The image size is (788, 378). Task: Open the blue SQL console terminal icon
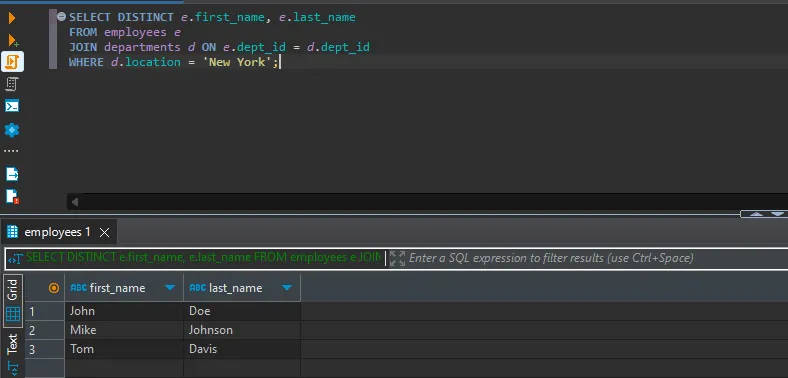[12, 106]
